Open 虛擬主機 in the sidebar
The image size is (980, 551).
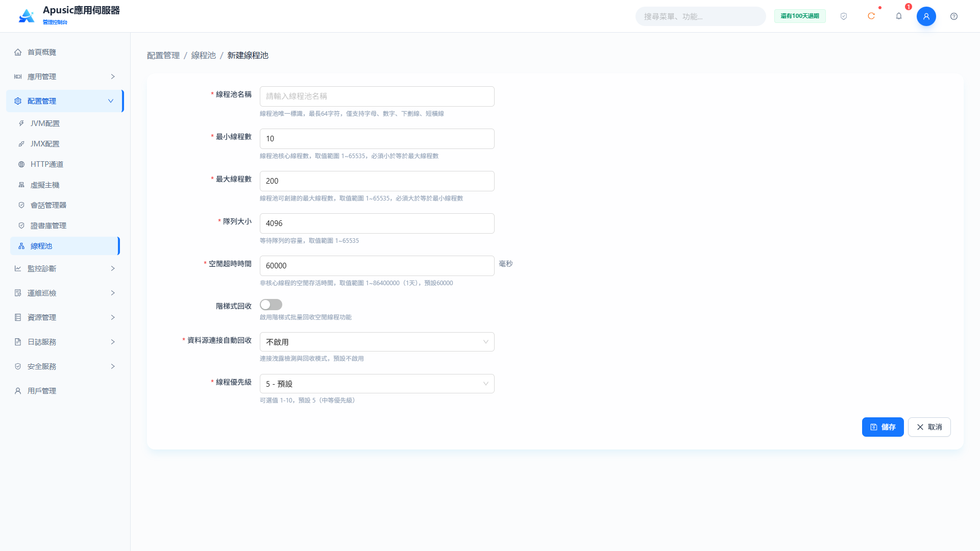point(65,185)
